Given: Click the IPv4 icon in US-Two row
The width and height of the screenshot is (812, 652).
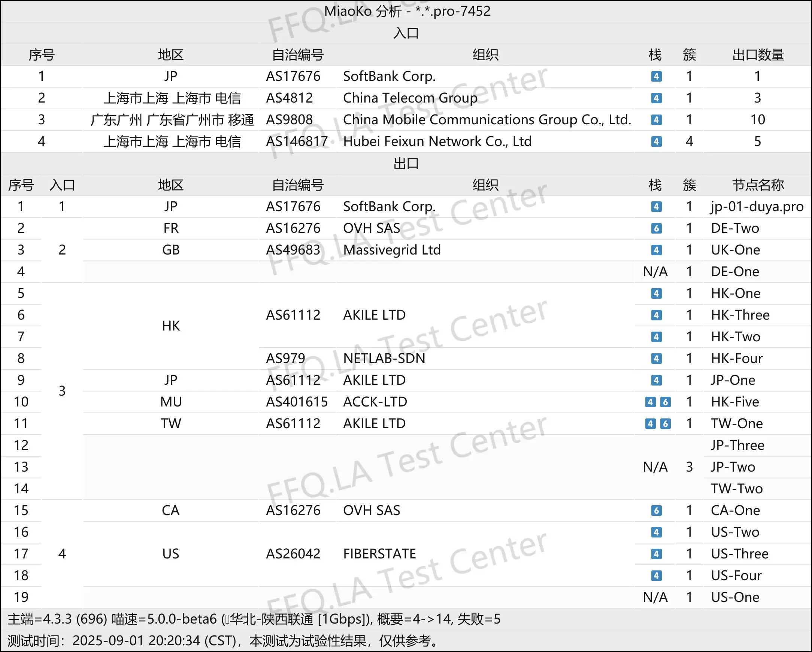Looking at the screenshot, I should click(x=656, y=532).
